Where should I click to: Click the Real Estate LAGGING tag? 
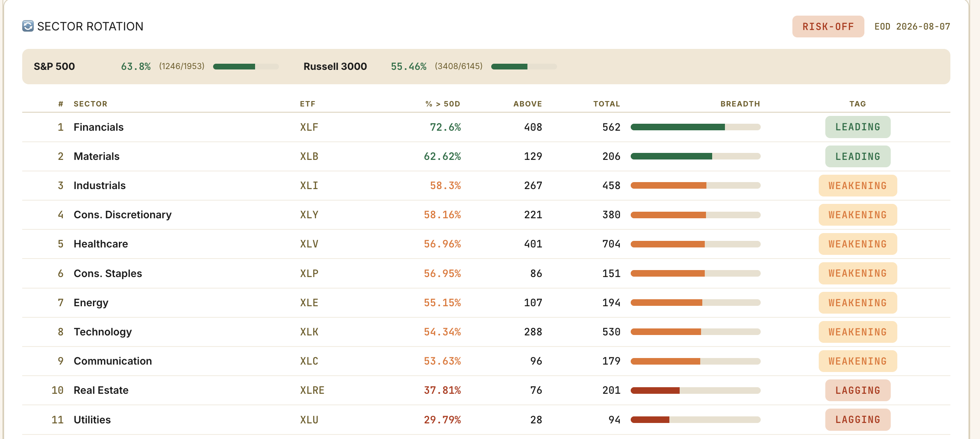858,390
